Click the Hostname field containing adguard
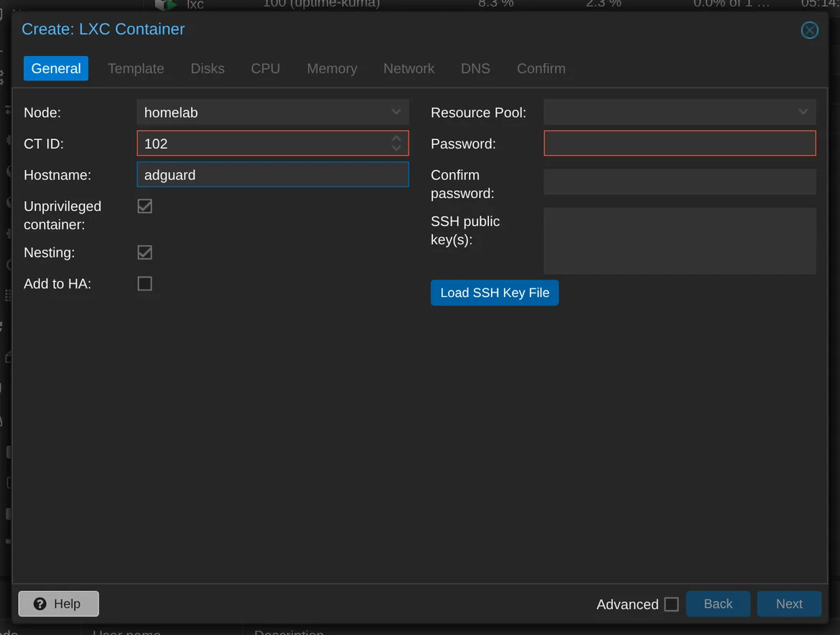Image resolution: width=840 pixels, height=635 pixels. coord(273,174)
